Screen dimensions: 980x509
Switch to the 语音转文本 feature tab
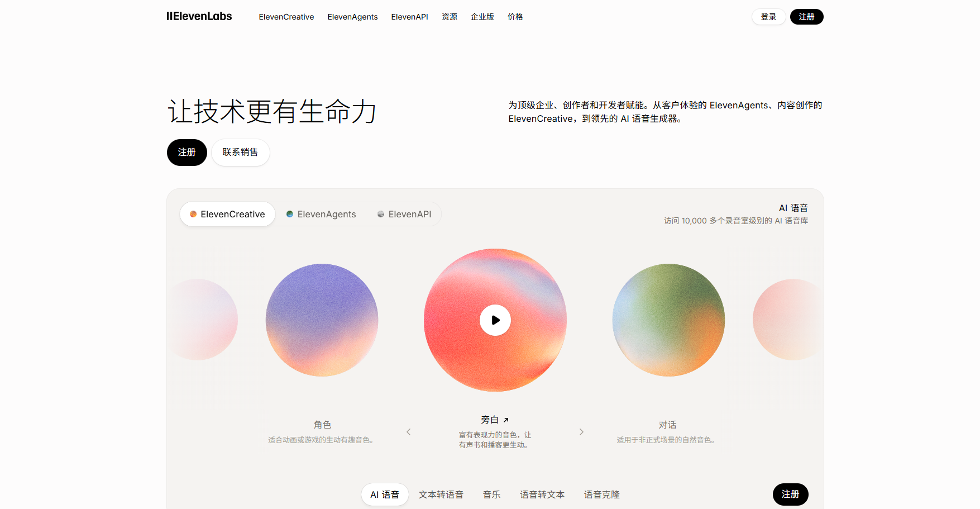coord(542,494)
